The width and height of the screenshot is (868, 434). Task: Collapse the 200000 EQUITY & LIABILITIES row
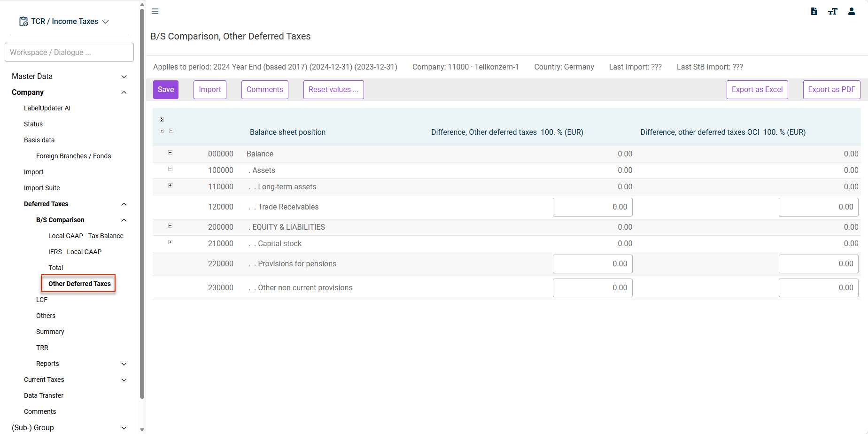[170, 225]
